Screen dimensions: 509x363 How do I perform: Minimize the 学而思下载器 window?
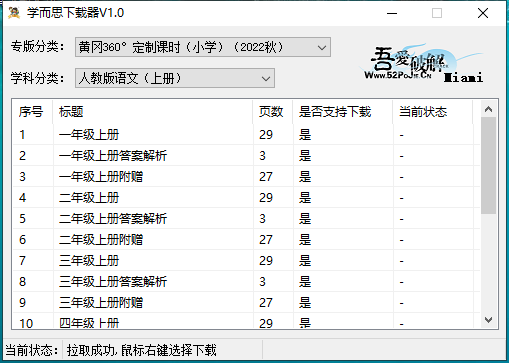click(392, 13)
